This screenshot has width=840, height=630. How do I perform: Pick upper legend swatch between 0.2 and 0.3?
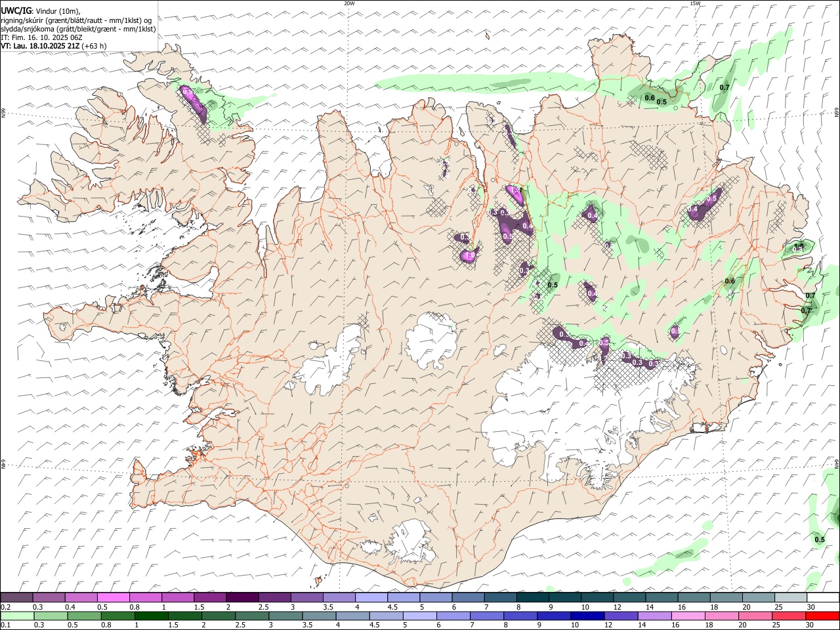point(17,597)
